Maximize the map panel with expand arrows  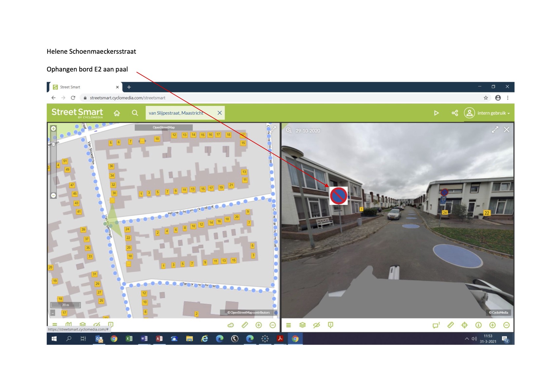point(273,129)
